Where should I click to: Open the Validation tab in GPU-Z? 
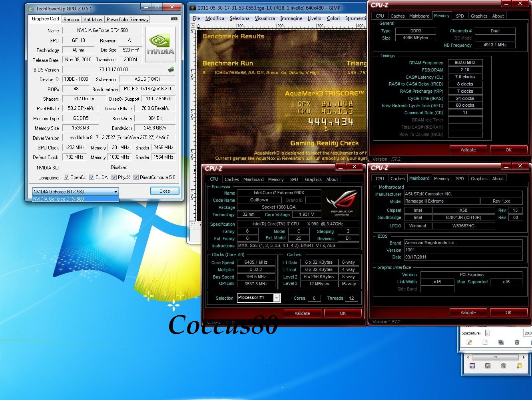[93, 19]
